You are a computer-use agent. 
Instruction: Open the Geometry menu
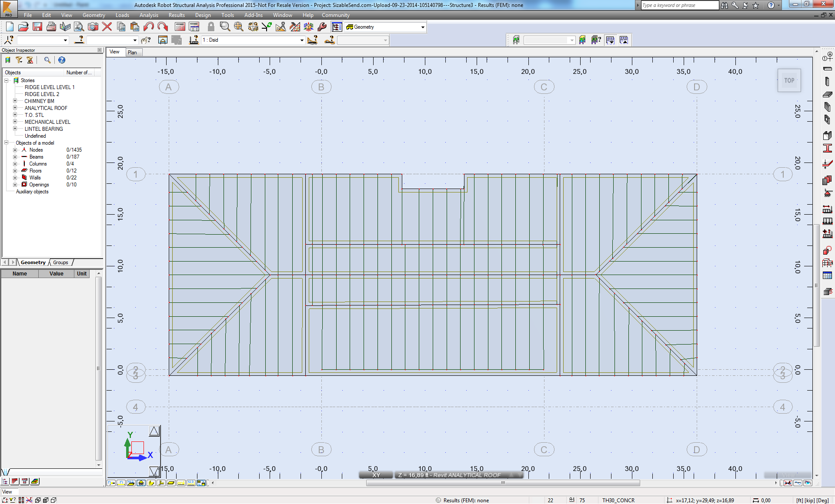point(94,15)
